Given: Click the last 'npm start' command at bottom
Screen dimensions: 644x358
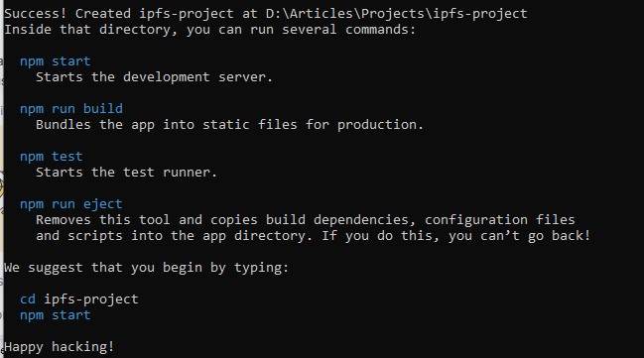Looking at the screenshot, I should pyautogui.click(x=55, y=315).
